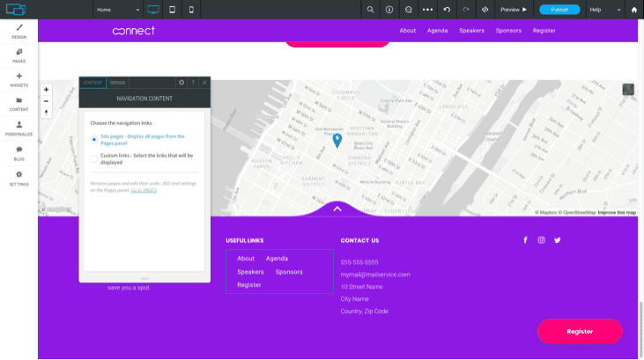The image size is (644, 360).
Task: Click the Instagram icon in footer
Action: pyautogui.click(x=541, y=240)
